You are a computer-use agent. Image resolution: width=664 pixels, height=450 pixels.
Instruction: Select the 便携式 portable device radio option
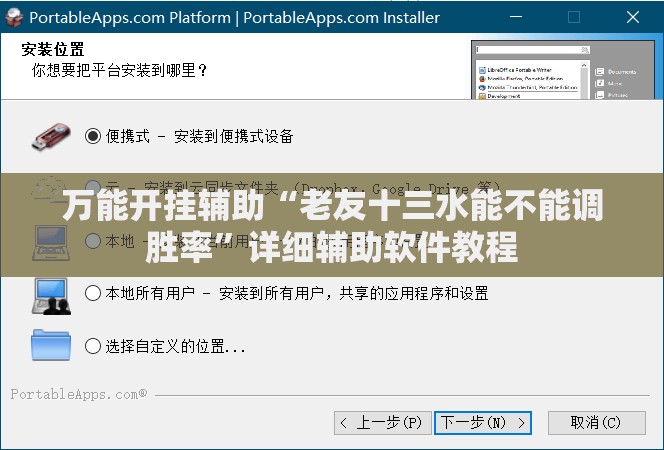coord(93,136)
